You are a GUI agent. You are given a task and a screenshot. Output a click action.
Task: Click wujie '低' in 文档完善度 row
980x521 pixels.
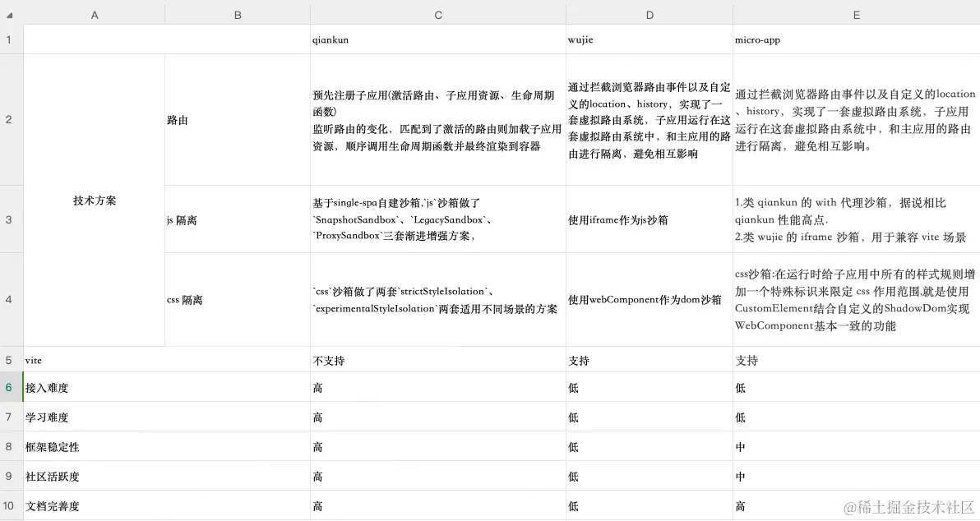(x=649, y=506)
